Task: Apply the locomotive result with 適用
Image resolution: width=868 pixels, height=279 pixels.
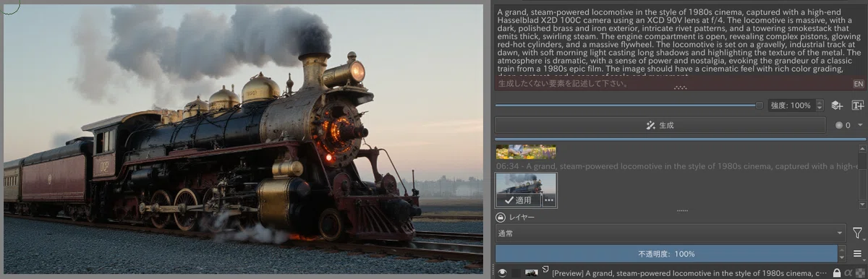Action: (518, 200)
